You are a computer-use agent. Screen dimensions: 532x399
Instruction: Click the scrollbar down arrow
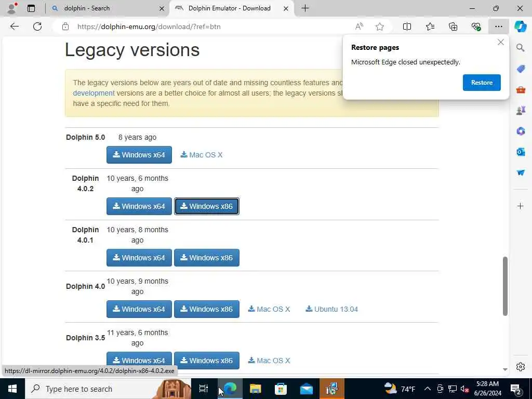[505, 369]
